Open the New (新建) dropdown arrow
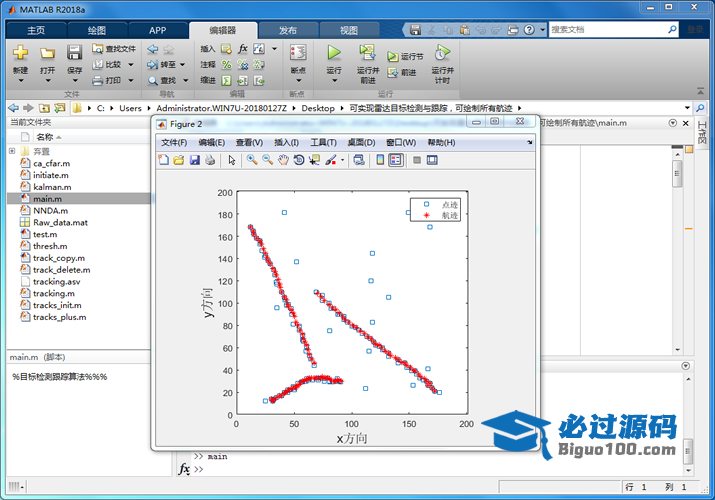This screenshot has height=500, width=715. [x=20, y=81]
